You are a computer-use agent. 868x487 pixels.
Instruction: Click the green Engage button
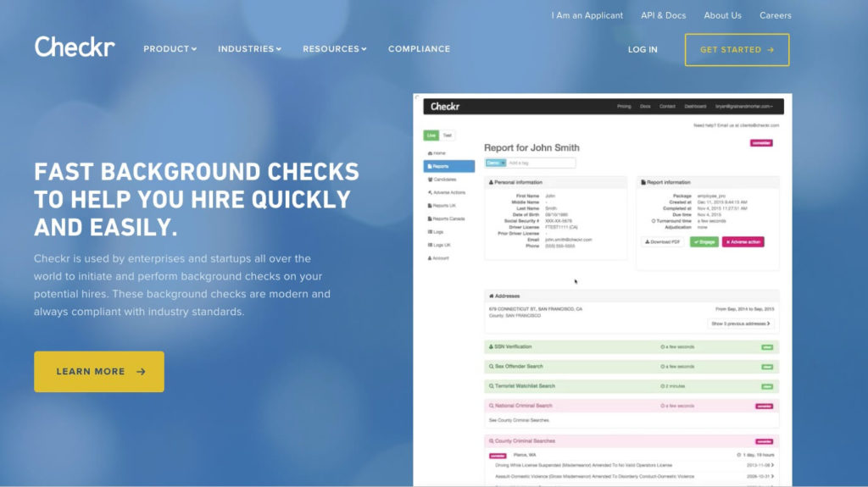704,242
